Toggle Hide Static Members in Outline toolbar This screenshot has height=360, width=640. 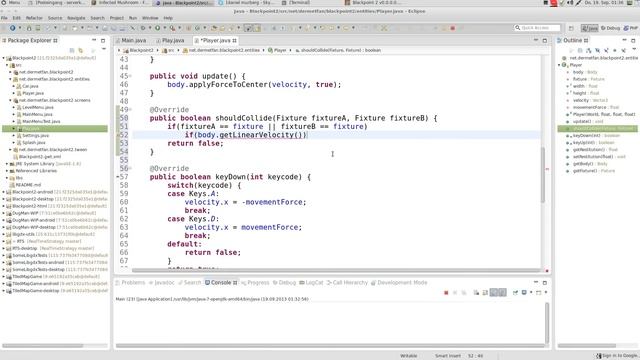pyautogui.click(x=606, y=50)
